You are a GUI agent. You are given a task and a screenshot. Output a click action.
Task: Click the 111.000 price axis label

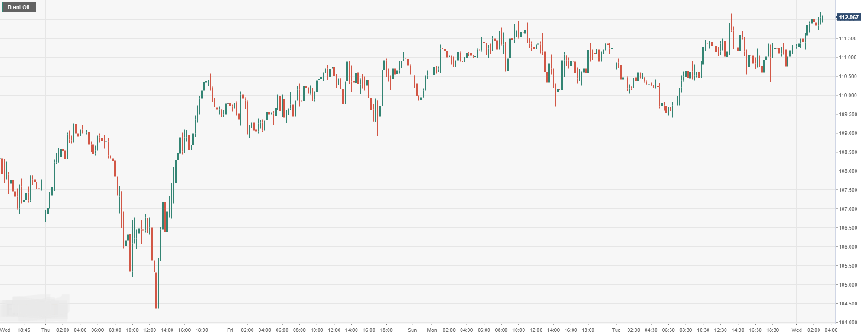pyautogui.click(x=848, y=57)
